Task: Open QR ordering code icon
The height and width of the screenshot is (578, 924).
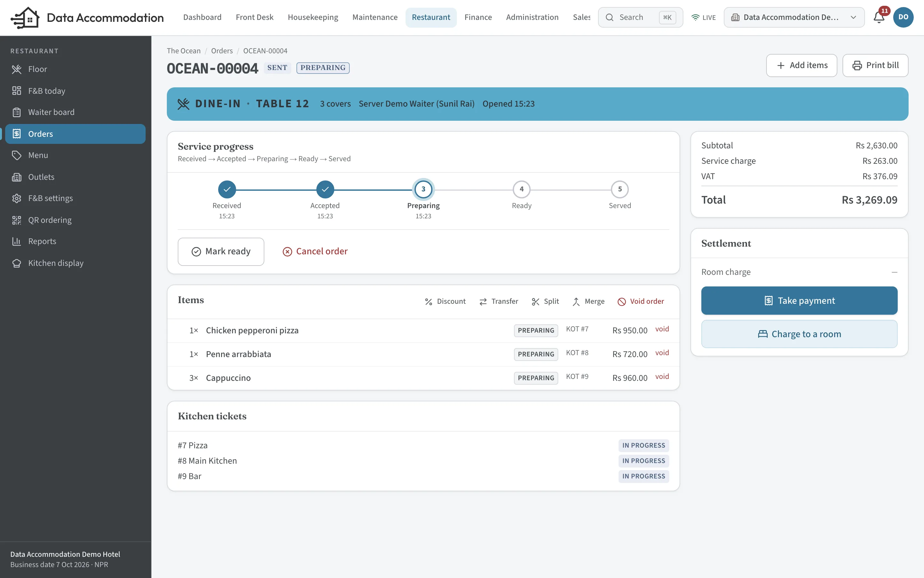Action: [x=16, y=220]
